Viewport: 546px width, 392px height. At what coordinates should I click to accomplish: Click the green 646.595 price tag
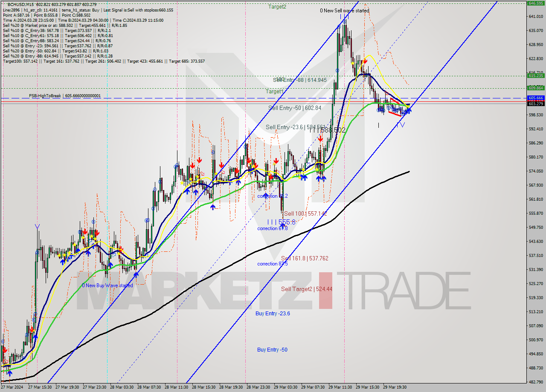[535, 3]
